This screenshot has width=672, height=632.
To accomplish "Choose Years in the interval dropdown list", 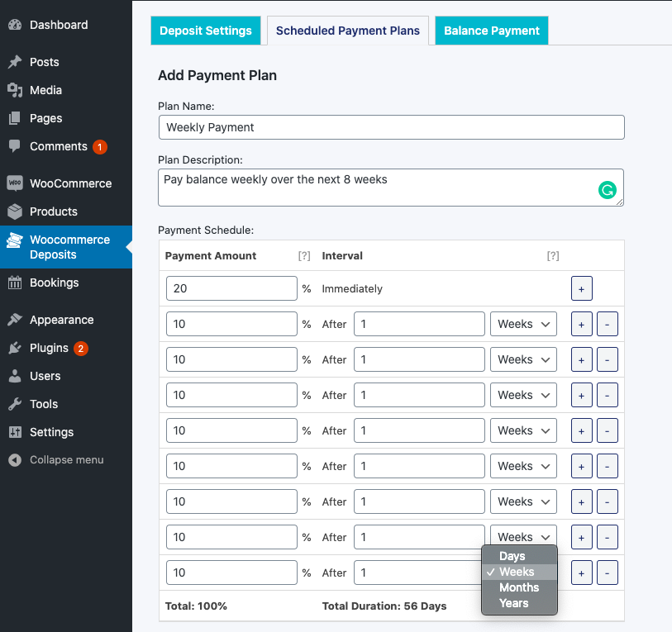I will tap(519, 603).
